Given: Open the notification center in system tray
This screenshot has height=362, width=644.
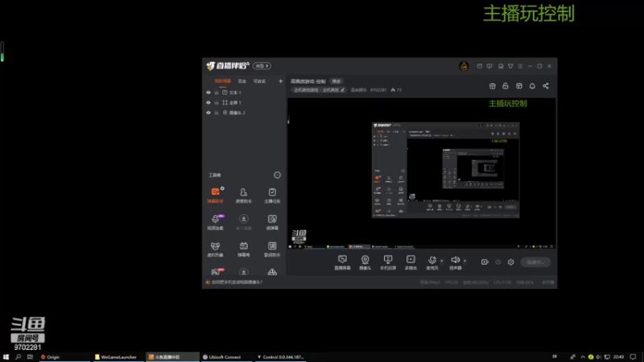Looking at the screenshot, I should 633,357.
